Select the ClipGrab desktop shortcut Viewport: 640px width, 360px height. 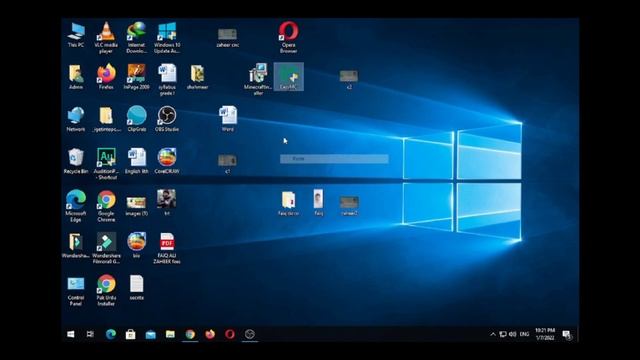click(x=136, y=119)
